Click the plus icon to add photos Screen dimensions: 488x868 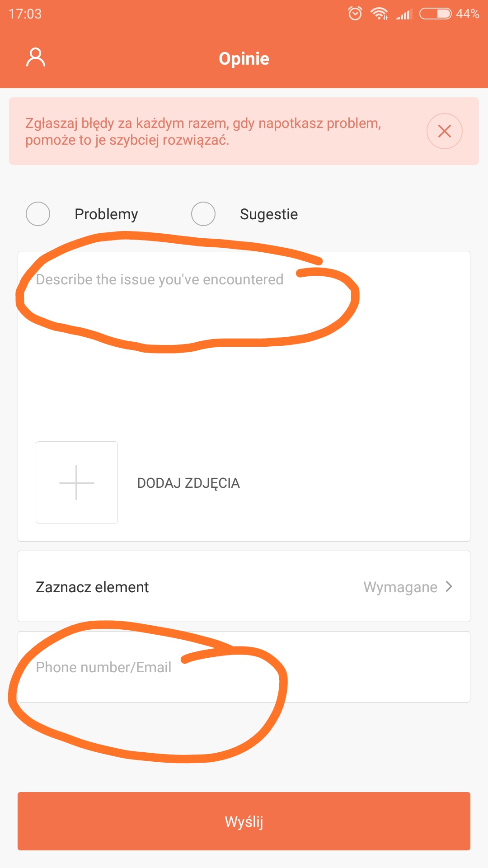click(x=77, y=482)
